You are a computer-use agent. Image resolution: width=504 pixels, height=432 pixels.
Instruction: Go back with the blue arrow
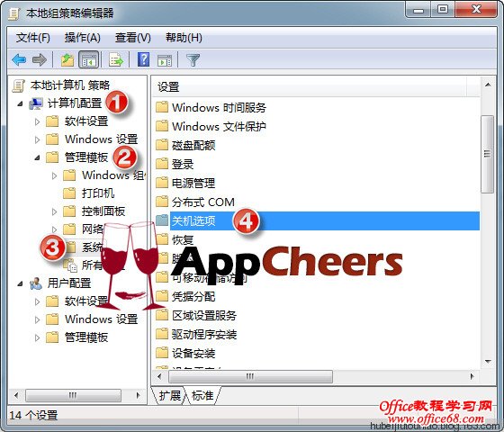(19, 59)
